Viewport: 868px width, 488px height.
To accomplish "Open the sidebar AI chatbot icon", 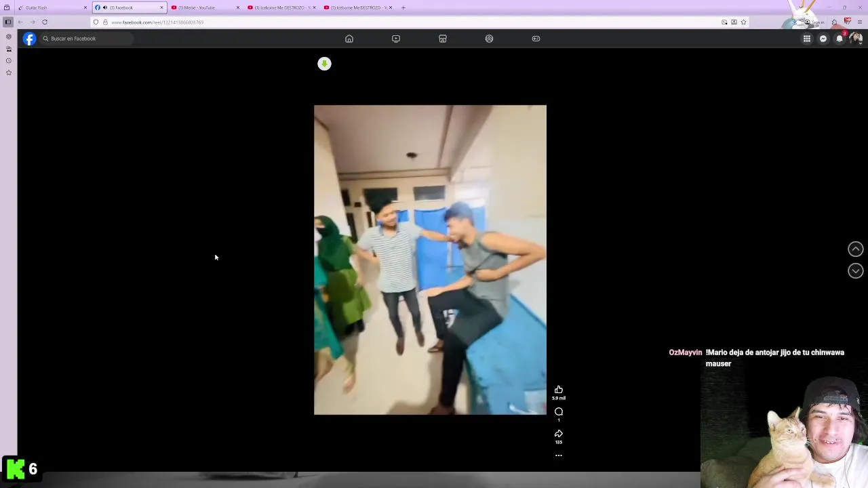I will pos(9,37).
